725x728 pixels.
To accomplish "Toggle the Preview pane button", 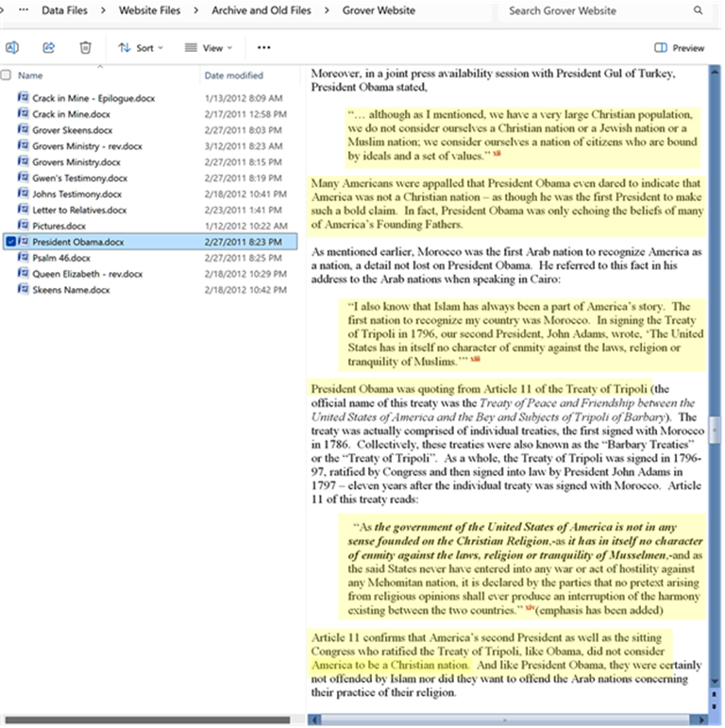I will (x=680, y=47).
